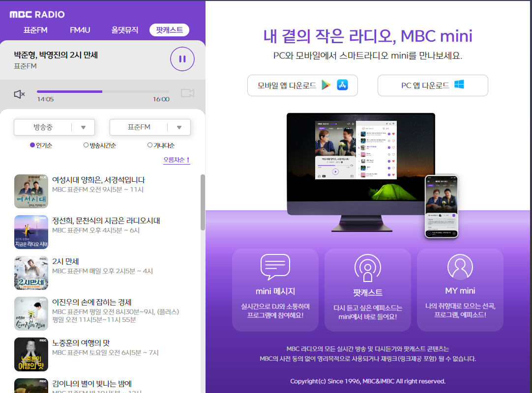
Task: Unmute the volume speaker icon
Action: (20, 94)
